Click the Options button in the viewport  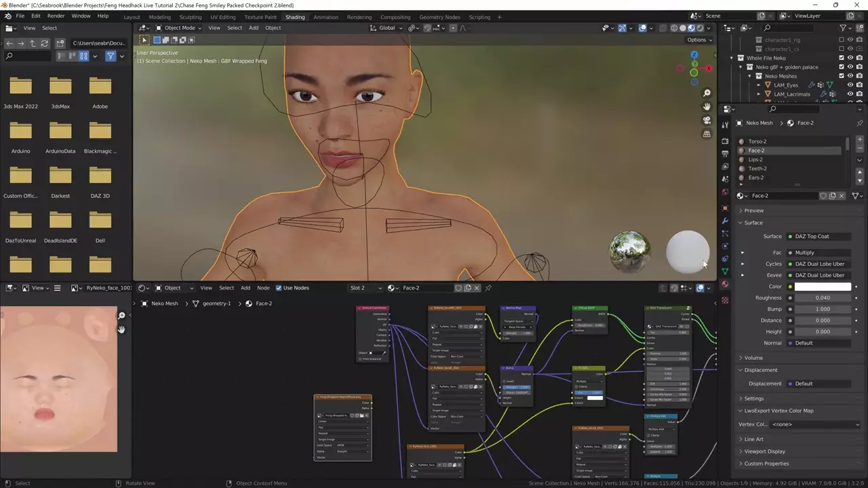click(x=699, y=39)
